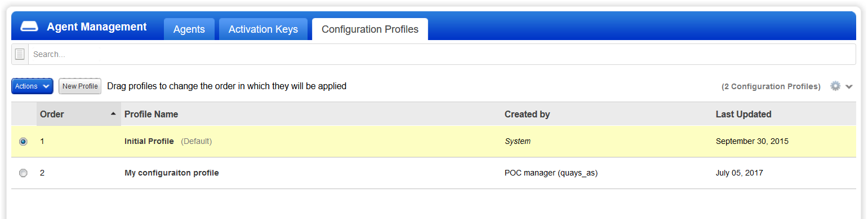The height and width of the screenshot is (219, 868).
Task: Open the search filter list icon
Action: coord(20,54)
